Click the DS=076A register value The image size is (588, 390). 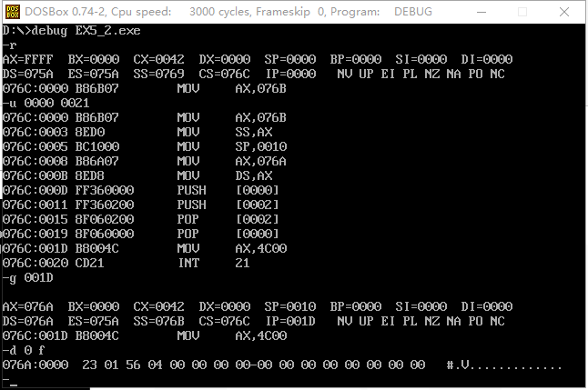27,321
